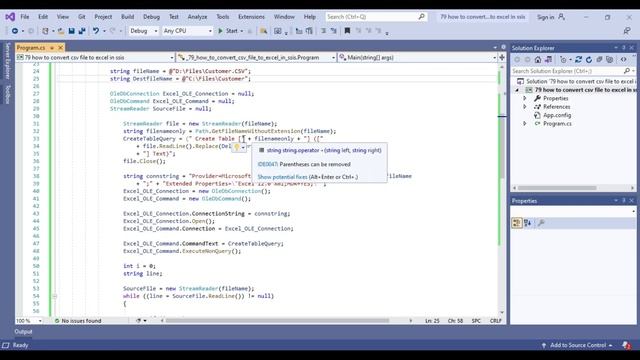
Task: Click the uncomment lines icon
Action: [x=333, y=31]
